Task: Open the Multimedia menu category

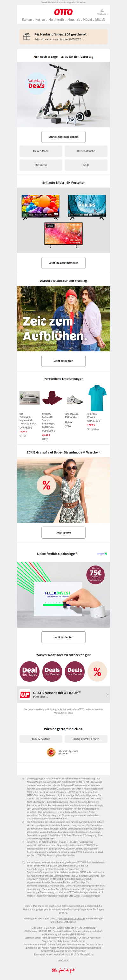Action: coord(56,20)
